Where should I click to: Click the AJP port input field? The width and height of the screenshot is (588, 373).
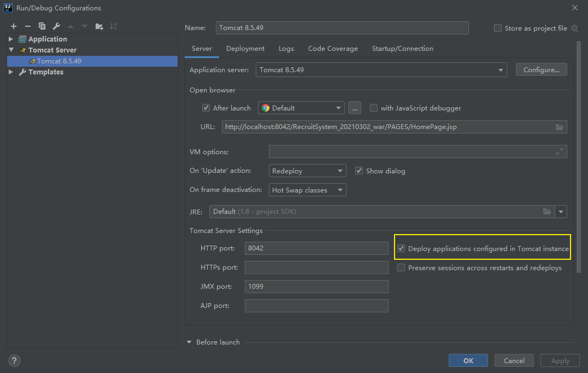[316, 306]
